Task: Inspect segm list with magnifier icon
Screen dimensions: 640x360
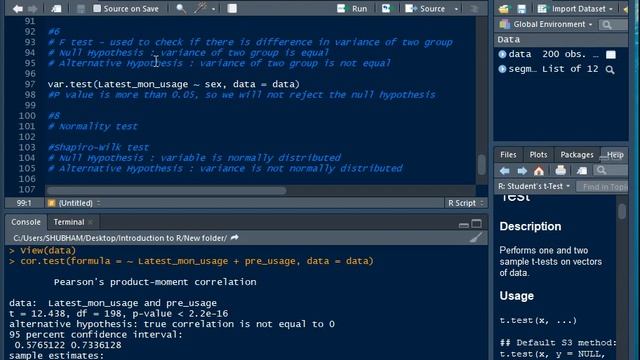Action: coord(610,70)
